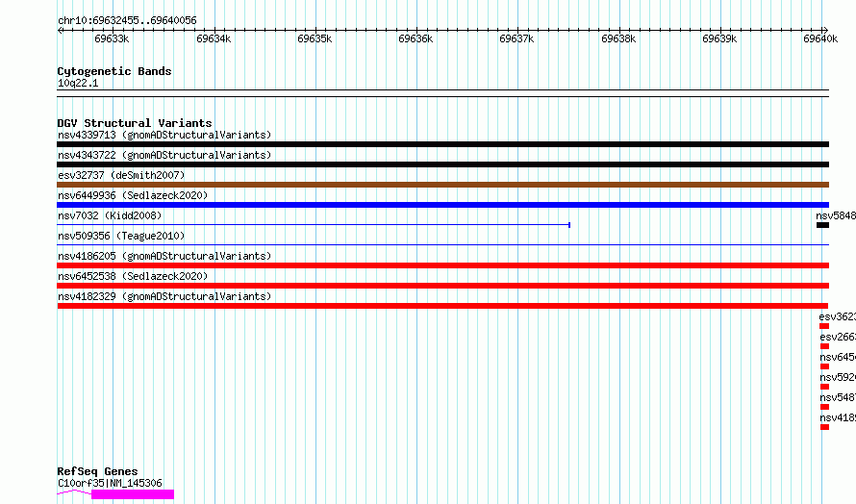Click the thin nsv7032 Kidd2008 line
Image resolution: width=856 pixels, height=504 pixels.
[x=314, y=225]
